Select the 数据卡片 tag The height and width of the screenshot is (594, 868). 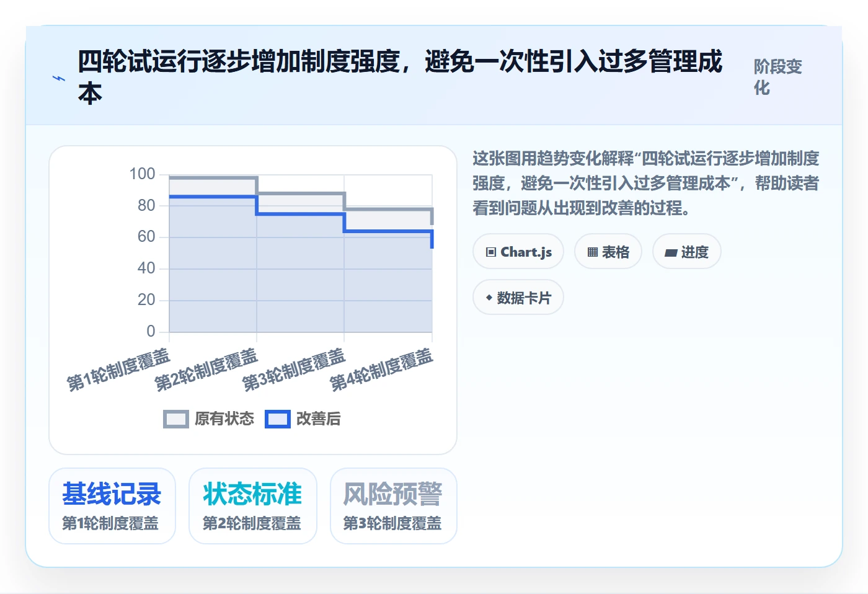(518, 298)
